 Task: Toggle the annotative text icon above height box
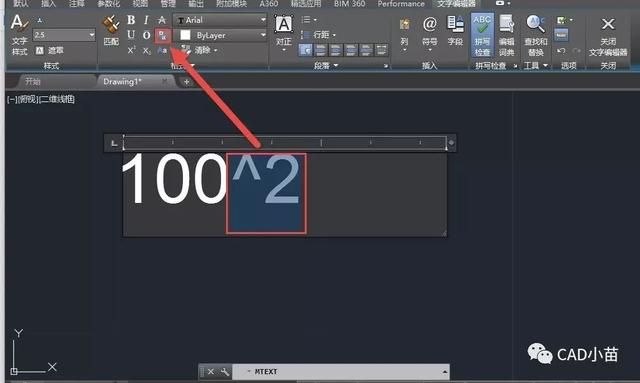40,20
